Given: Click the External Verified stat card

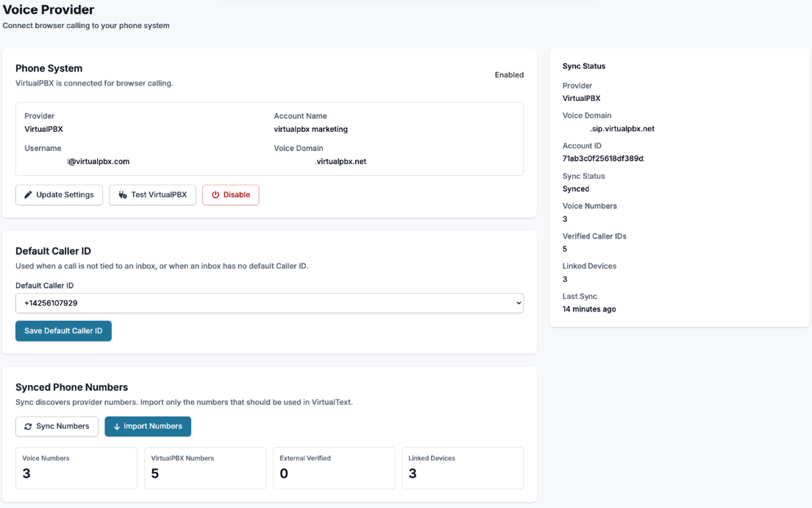Looking at the screenshot, I should point(334,468).
